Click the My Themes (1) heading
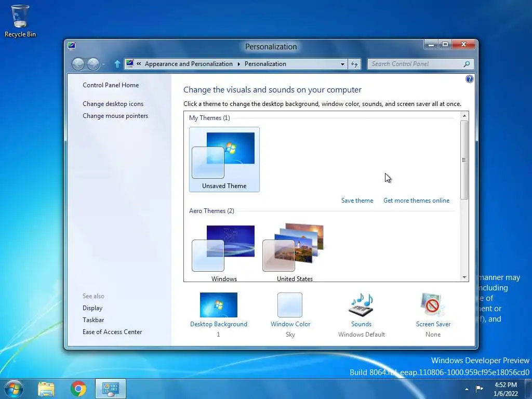532x399 pixels. point(209,118)
